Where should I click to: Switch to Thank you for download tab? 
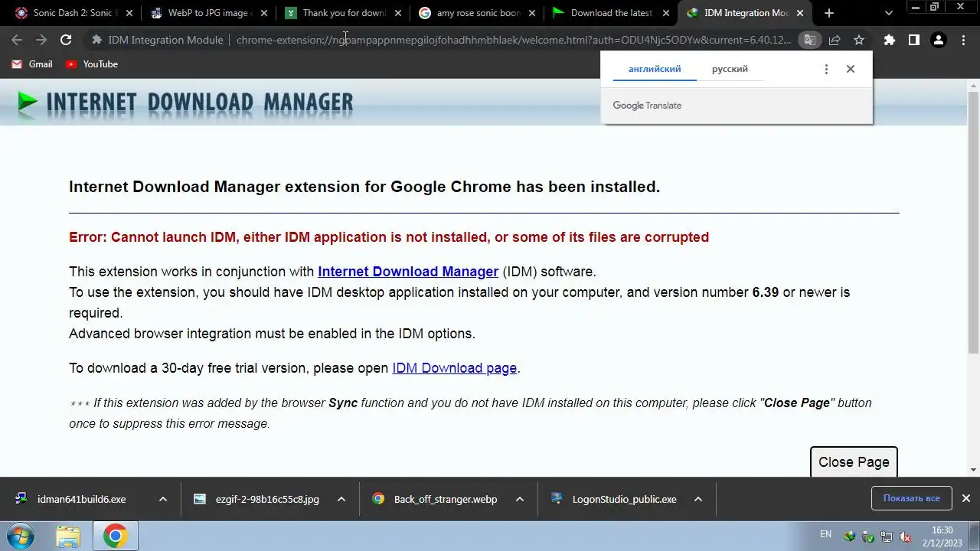(343, 13)
